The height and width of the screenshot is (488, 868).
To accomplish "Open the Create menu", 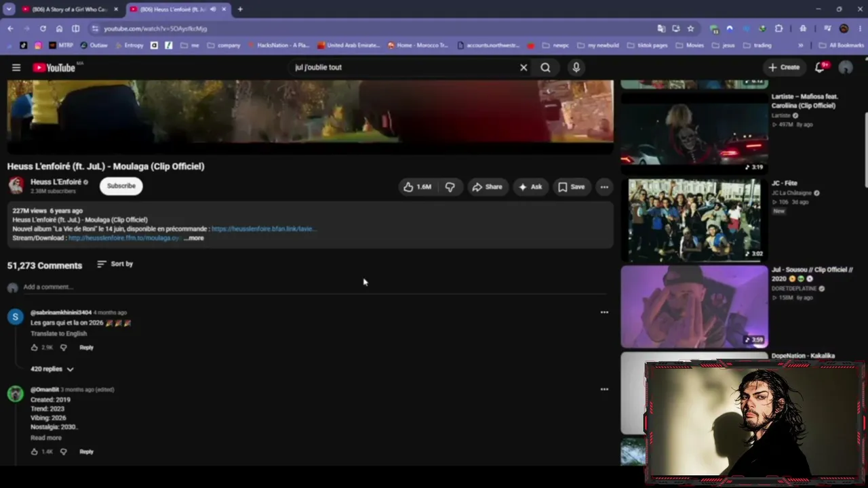I will [784, 67].
